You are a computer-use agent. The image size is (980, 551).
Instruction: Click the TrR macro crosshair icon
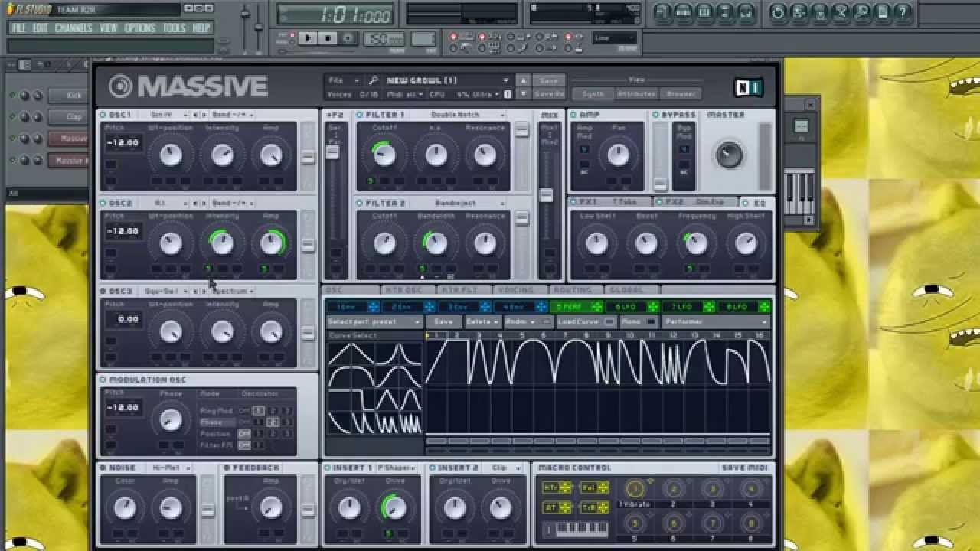(603, 507)
